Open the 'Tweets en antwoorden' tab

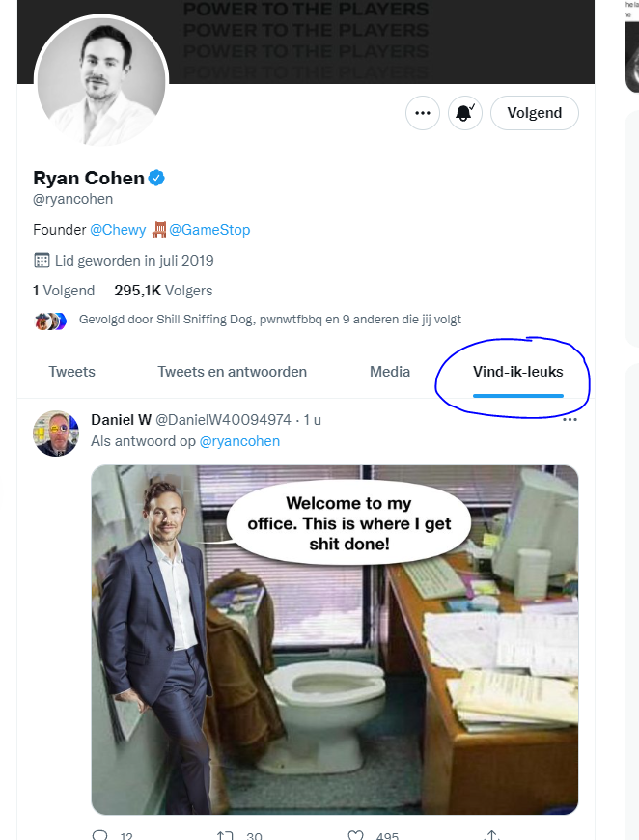click(x=232, y=371)
